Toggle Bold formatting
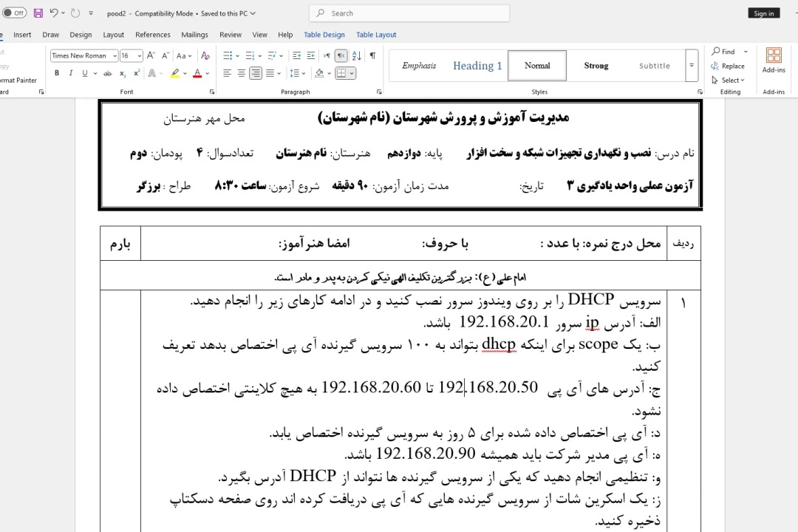The height and width of the screenshot is (532, 798). tap(57, 73)
